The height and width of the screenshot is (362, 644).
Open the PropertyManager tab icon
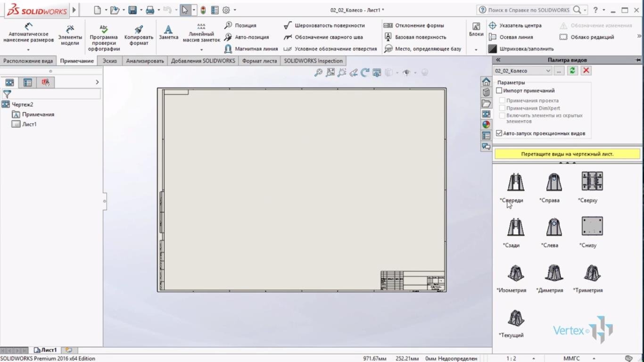(28, 82)
